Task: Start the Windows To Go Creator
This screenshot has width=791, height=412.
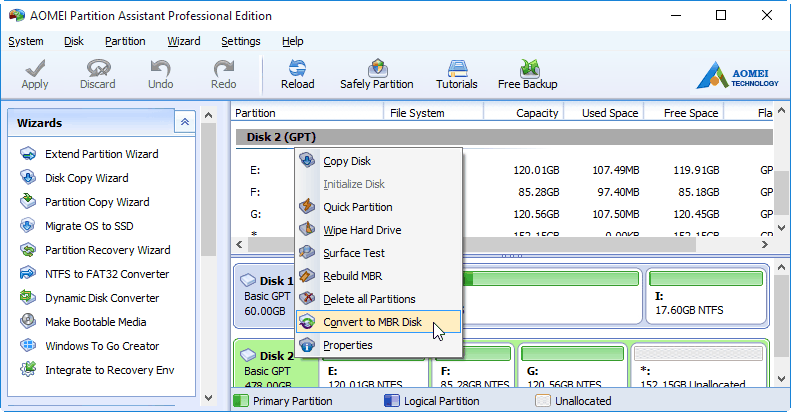Action: [102, 346]
